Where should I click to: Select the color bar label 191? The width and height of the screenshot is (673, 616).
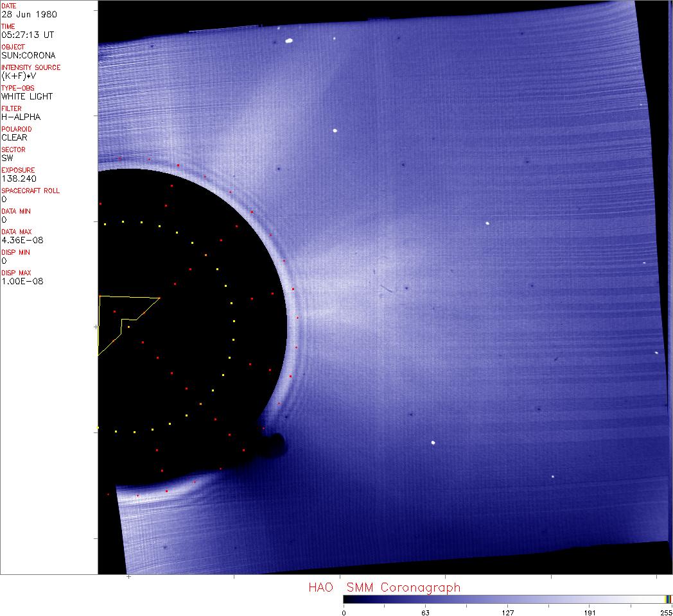click(x=590, y=612)
